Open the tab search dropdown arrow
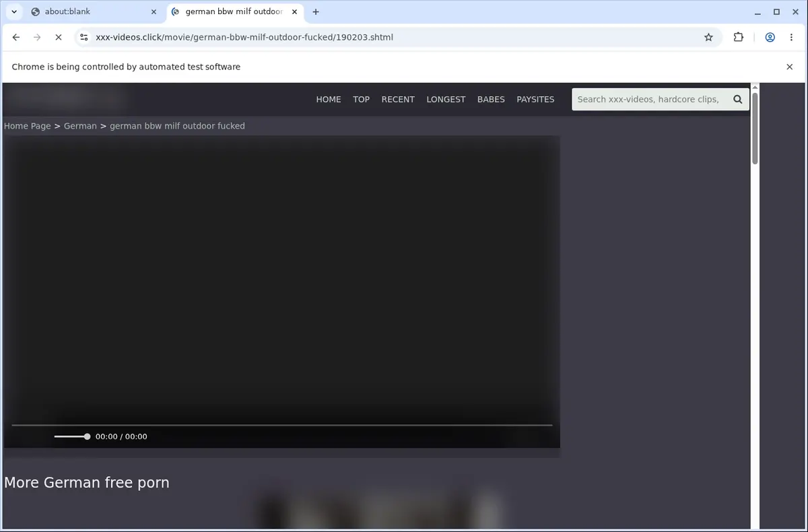The width and height of the screenshot is (808, 532). tap(14, 11)
